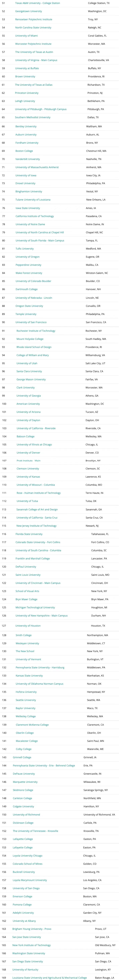
Task: Visit the Bryn Mawr College link
Action: [27, 599]
